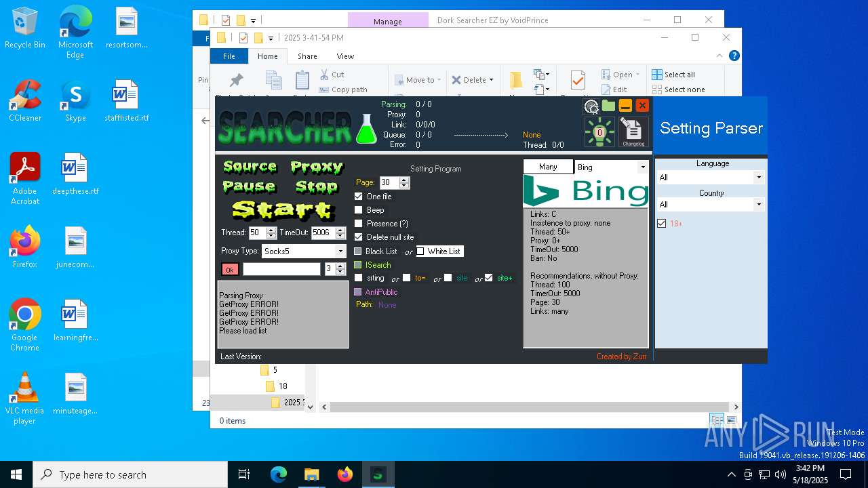Select Google Chrome desktop icon
Viewport: 868px width, 488px height.
tap(24, 325)
